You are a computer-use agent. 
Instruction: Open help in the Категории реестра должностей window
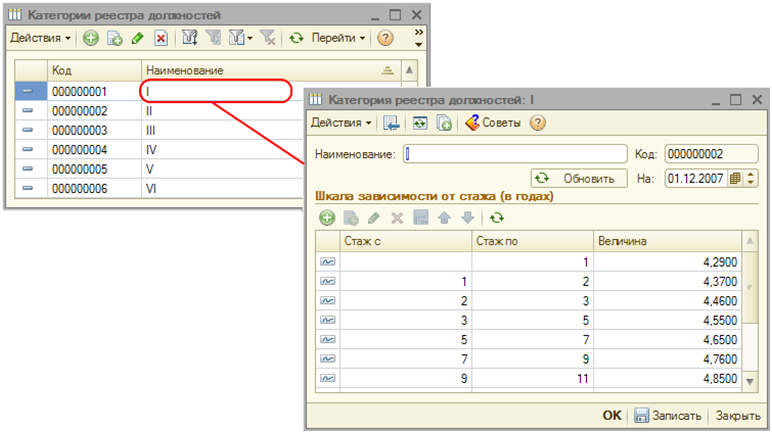(385, 39)
